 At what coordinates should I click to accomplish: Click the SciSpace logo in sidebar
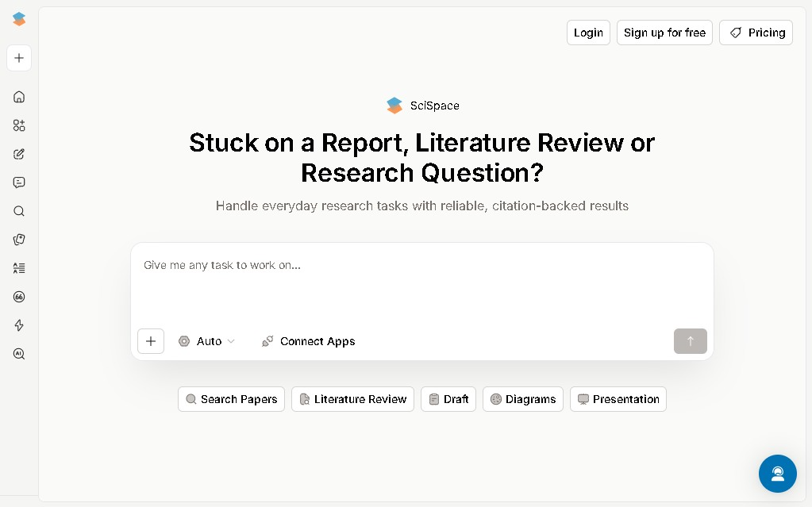(x=19, y=19)
